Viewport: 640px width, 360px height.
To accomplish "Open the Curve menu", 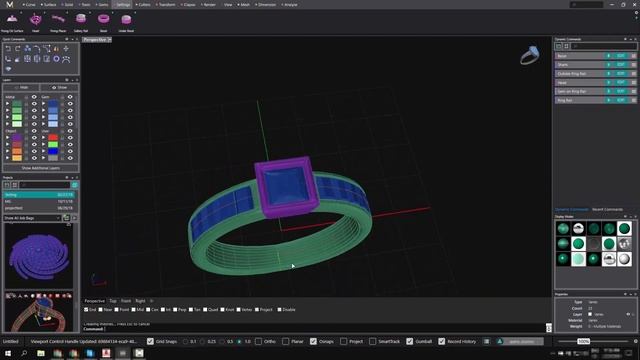I will (x=29, y=4).
